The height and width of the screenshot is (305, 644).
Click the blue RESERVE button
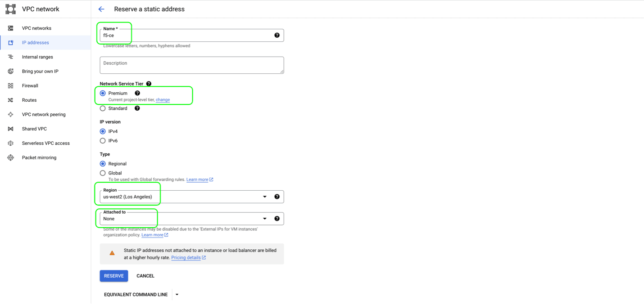point(114,276)
